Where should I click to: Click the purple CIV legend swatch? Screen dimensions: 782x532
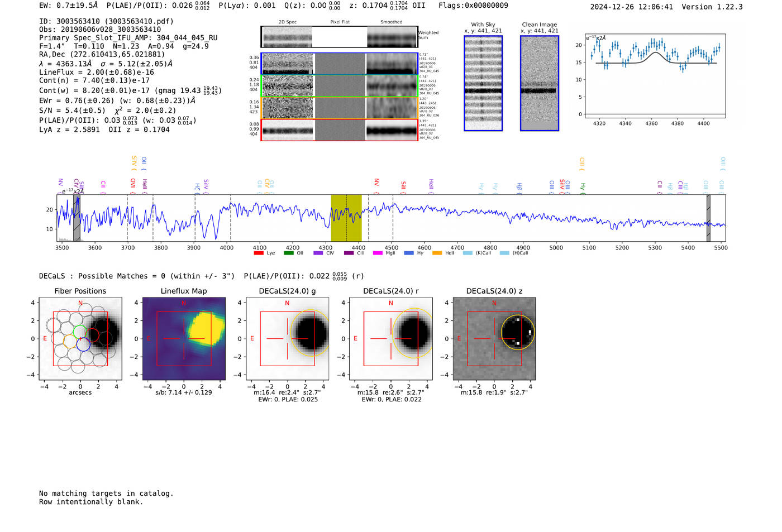(318, 253)
